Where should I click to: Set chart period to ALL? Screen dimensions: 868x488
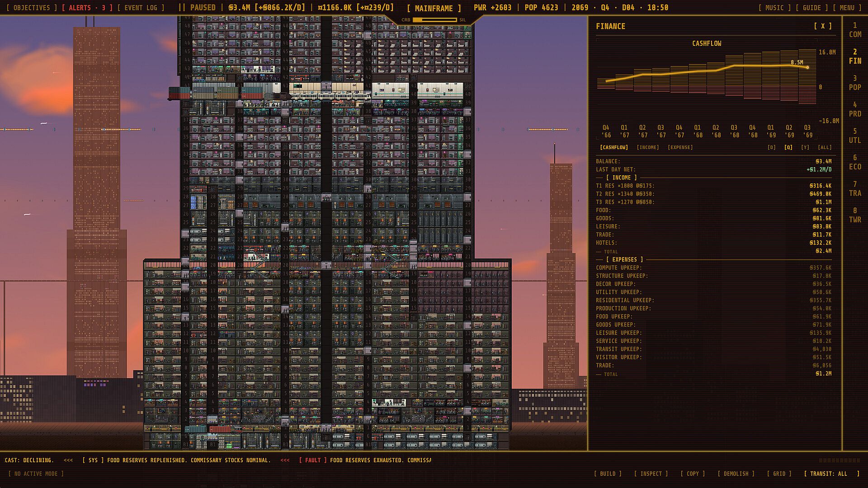click(825, 147)
